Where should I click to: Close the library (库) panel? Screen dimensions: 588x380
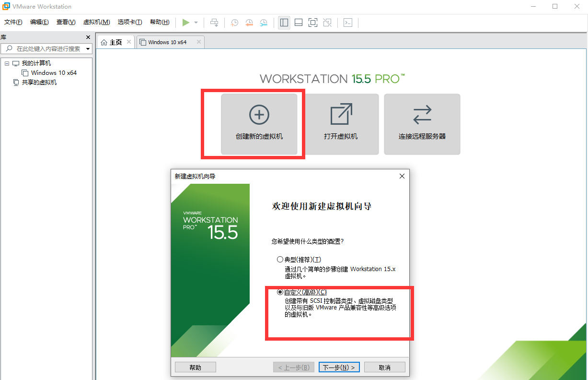[88, 37]
